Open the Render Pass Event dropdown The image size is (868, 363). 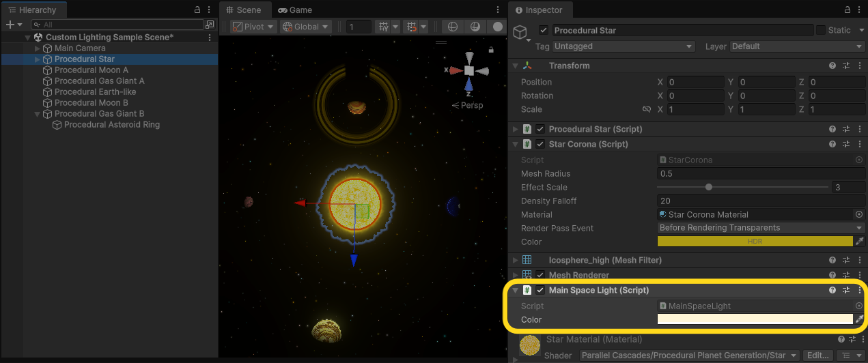click(761, 228)
